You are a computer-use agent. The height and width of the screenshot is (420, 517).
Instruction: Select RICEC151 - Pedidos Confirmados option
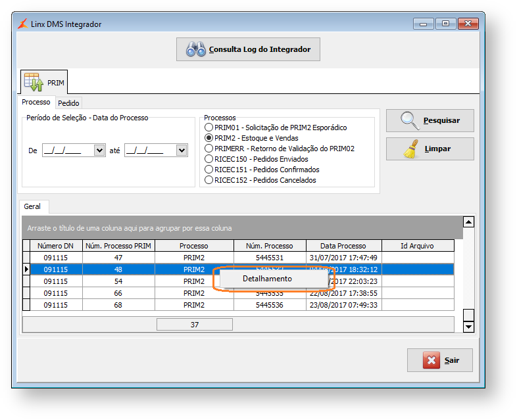(x=262, y=170)
